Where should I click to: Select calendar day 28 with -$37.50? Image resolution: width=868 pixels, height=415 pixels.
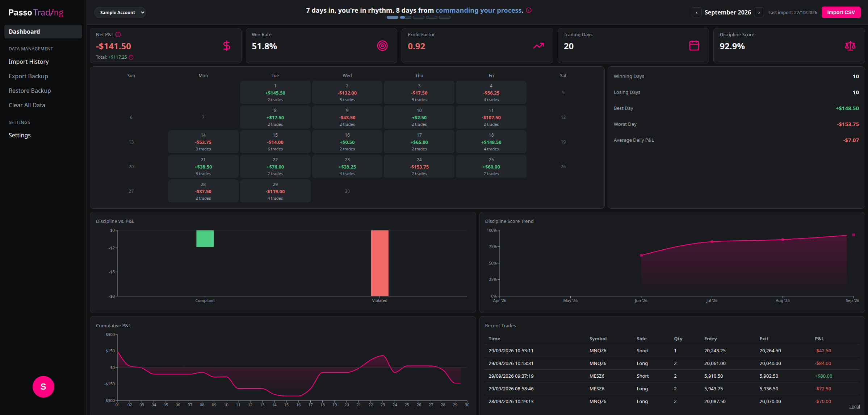point(203,191)
